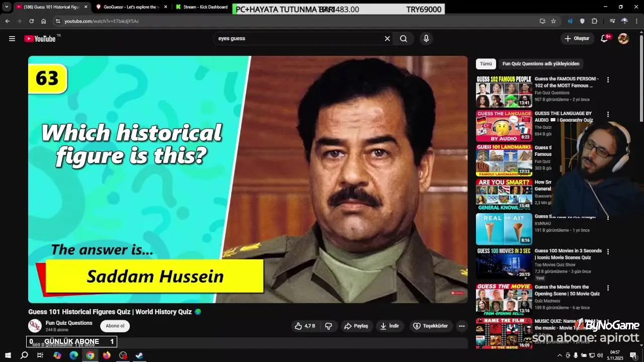Open the 'MUSIC QUIZ: Name the Film' thumbnail
The image size is (644, 362).
point(504,333)
